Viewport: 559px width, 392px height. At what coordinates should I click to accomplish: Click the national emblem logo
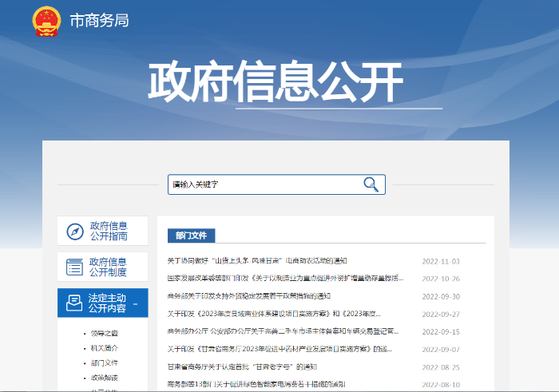[x=47, y=22]
